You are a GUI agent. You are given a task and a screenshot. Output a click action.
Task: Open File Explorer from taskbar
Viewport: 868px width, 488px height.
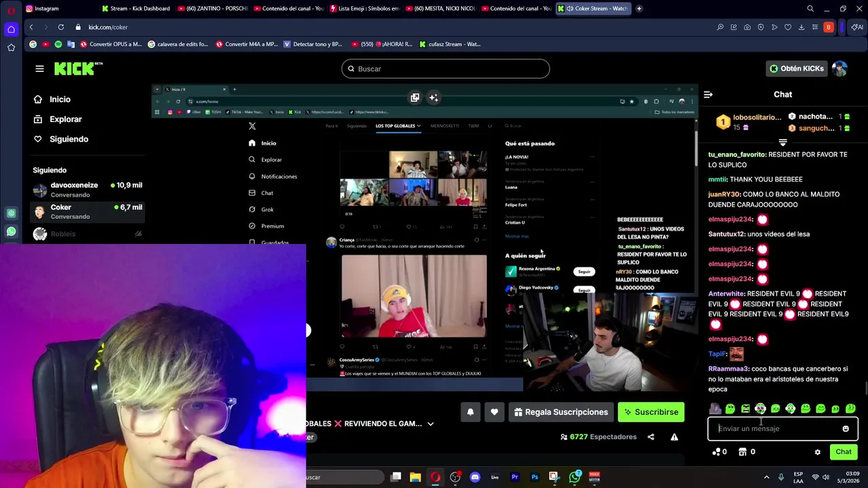[416, 477]
